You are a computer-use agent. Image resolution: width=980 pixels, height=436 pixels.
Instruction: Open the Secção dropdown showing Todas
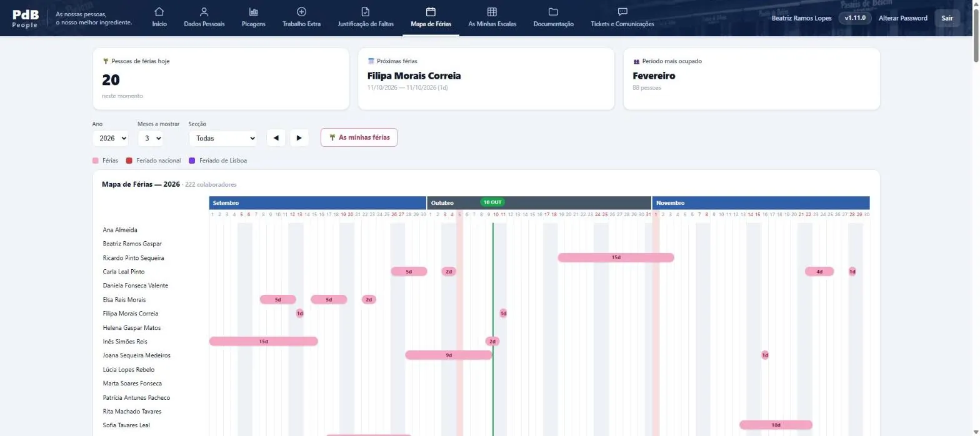coord(223,138)
